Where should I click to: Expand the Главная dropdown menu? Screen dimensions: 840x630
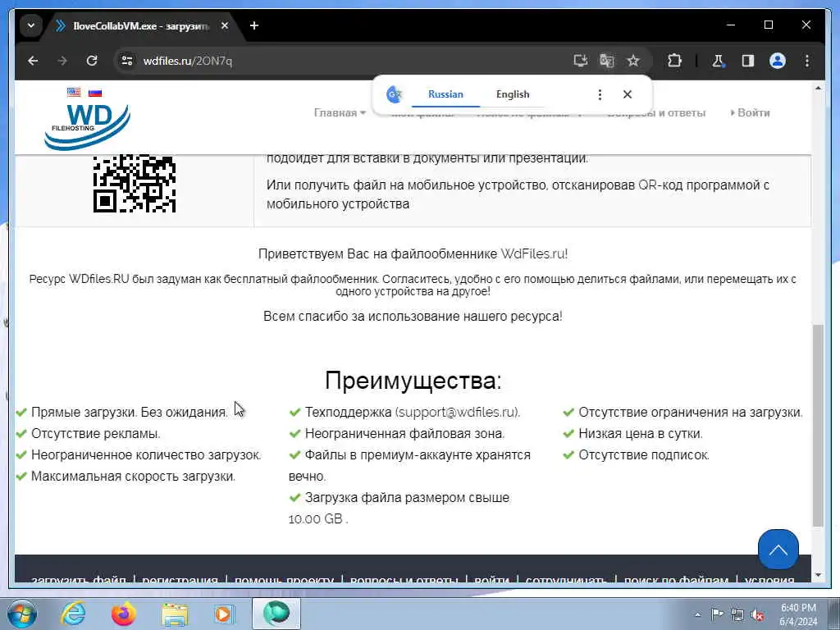(x=340, y=113)
